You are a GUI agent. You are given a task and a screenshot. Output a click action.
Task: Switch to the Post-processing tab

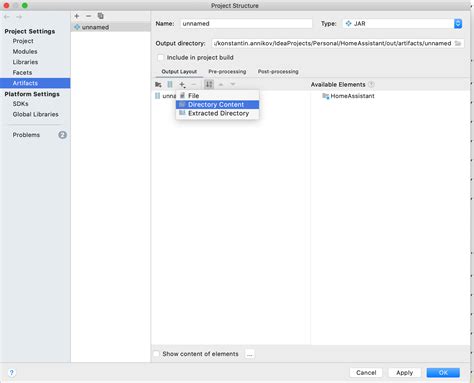pos(278,72)
